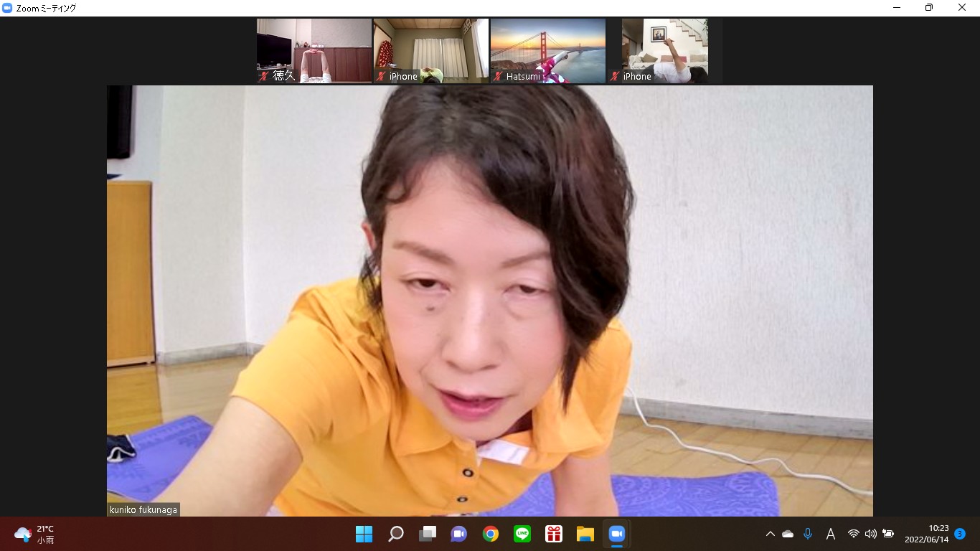The width and height of the screenshot is (980, 551).
Task: Minimize the Zoom meeting window
Action: point(897,8)
